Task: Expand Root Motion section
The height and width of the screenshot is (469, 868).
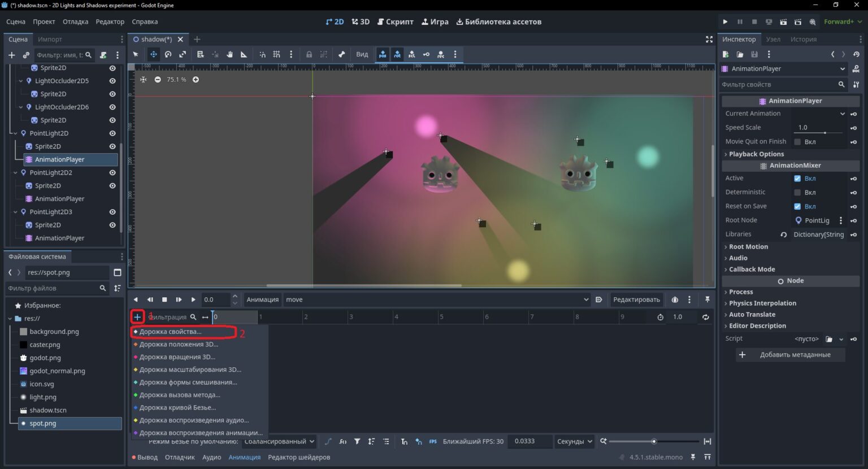Action: click(749, 247)
